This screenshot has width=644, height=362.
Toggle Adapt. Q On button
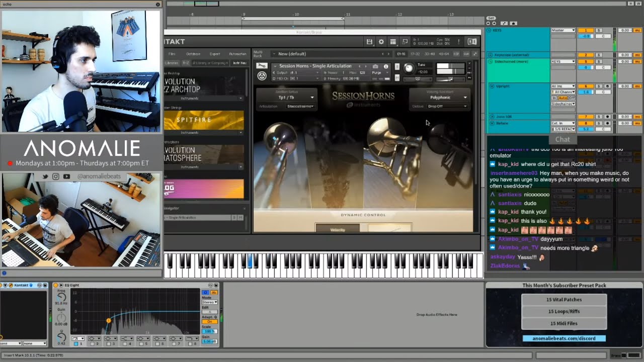[x=209, y=322]
